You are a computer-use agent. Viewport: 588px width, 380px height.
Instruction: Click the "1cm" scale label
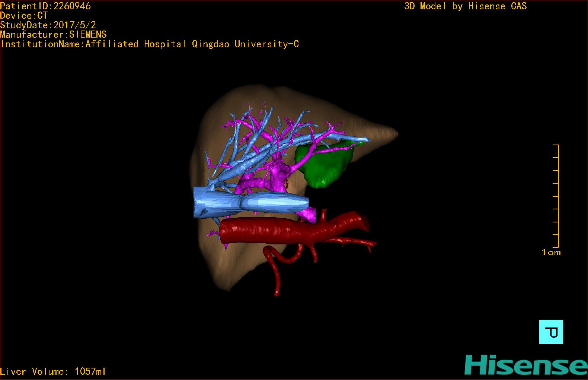pyautogui.click(x=551, y=252)
